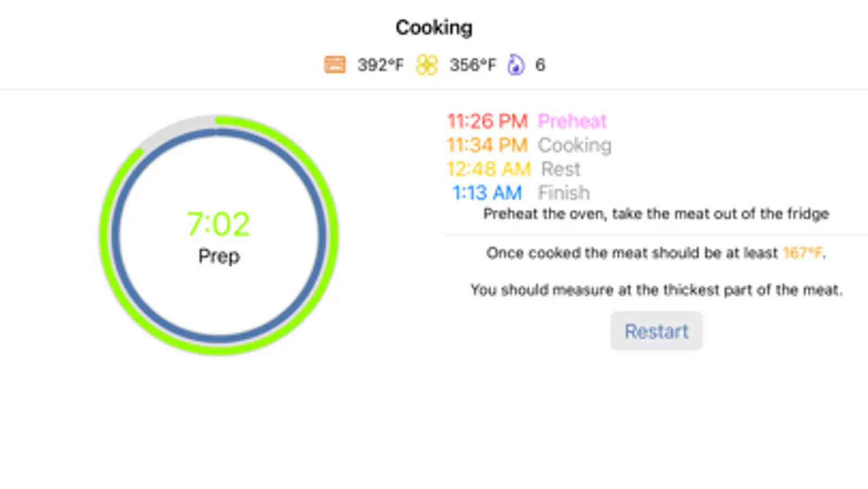
Task: Click the 7:02 countdown timer
Action: click(x=218, y=224)
